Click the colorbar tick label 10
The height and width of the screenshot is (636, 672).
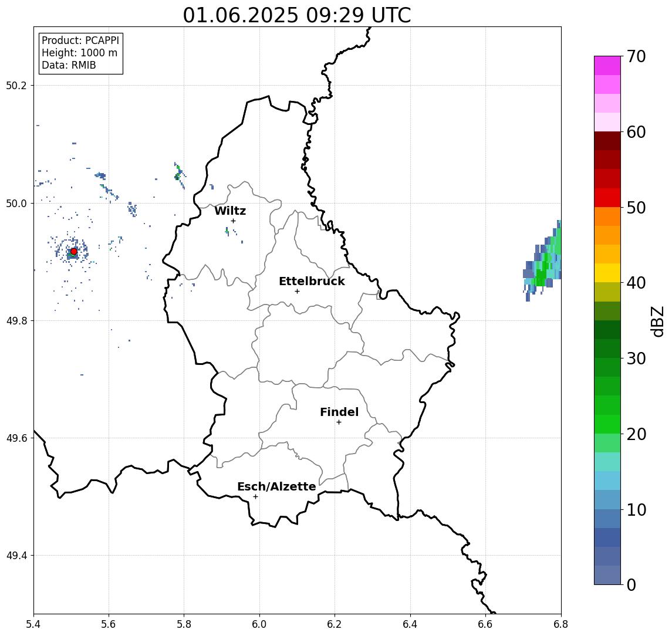pyautogui.click(x=636, y=510)
